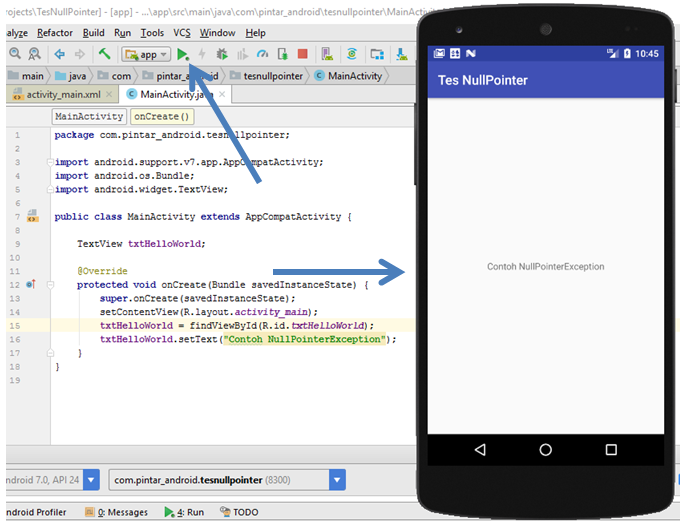Screen dimensions: 680x527
Task: Tap the 10:45 clock on emulator
Action: pos(647,53)
